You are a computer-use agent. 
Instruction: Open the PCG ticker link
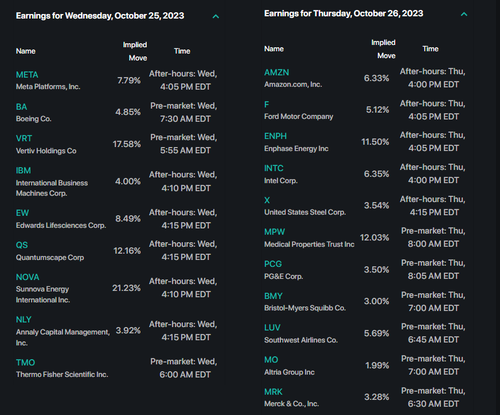(x=273, y=264)
